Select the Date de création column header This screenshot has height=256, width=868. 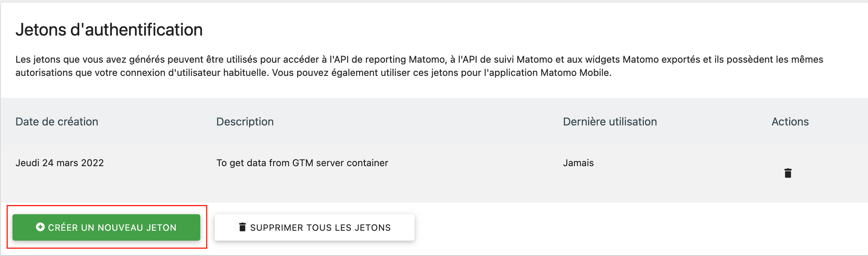click(x=57, y=122)
